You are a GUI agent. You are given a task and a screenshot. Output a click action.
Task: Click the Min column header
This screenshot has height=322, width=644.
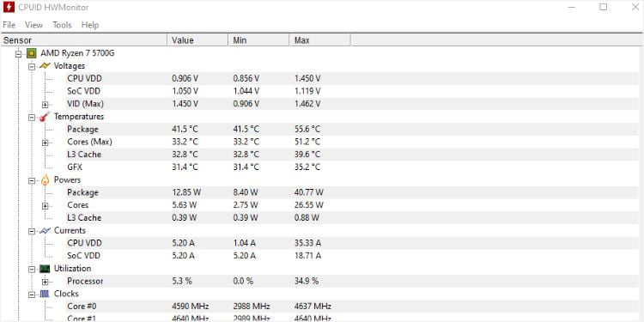coord(258,40)
